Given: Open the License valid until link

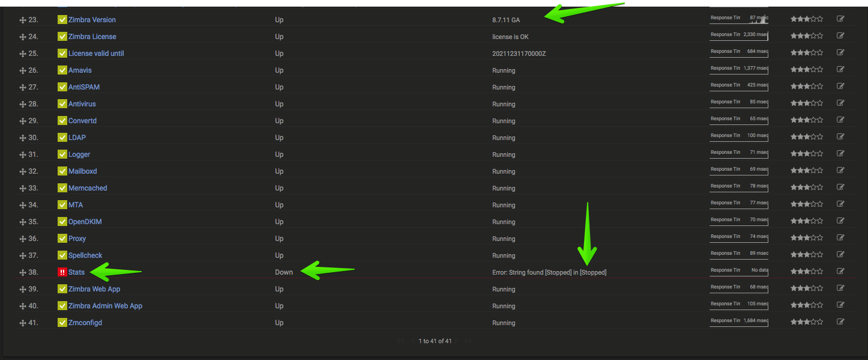Looking at the screenshot, I should point(96,53).
